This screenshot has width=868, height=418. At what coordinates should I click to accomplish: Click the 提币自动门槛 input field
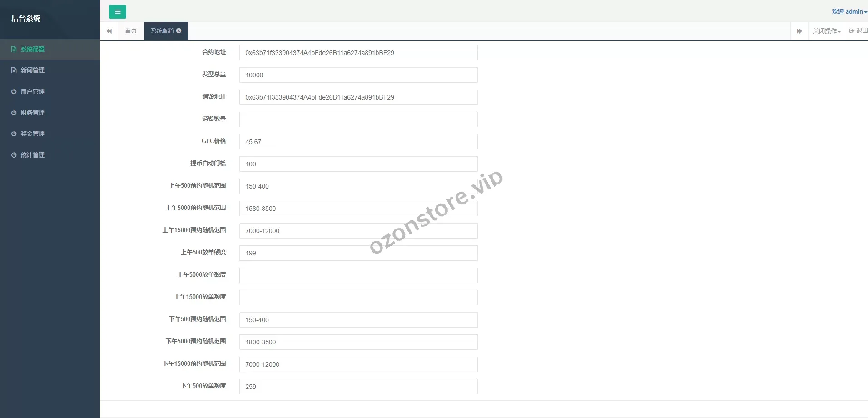click(358, 164)
